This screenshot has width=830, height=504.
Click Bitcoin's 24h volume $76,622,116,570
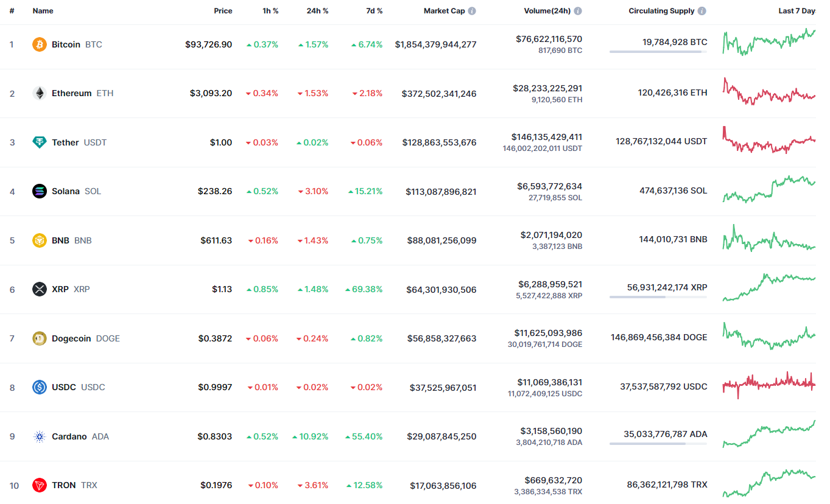(x=549, y=39)
